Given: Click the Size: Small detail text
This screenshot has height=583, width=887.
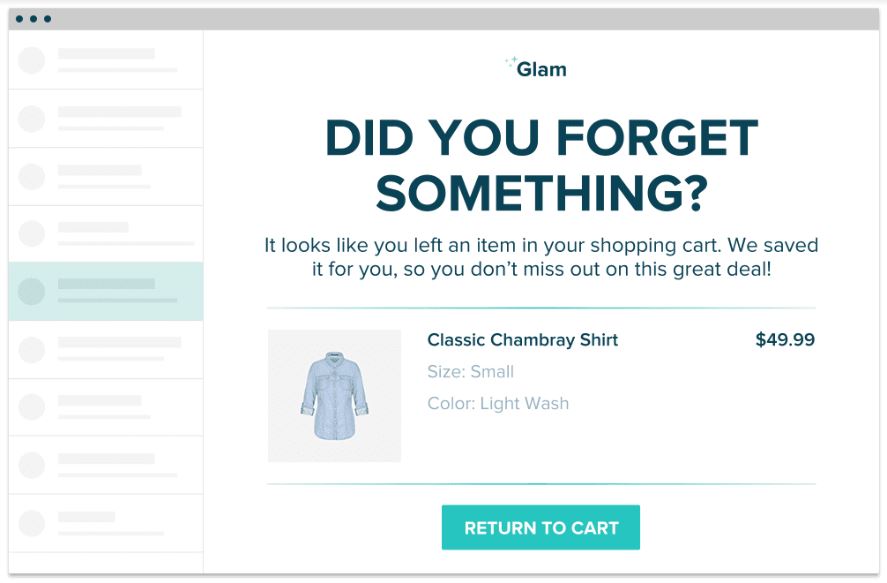Looking at the screenshot, I should click(470, 372).
